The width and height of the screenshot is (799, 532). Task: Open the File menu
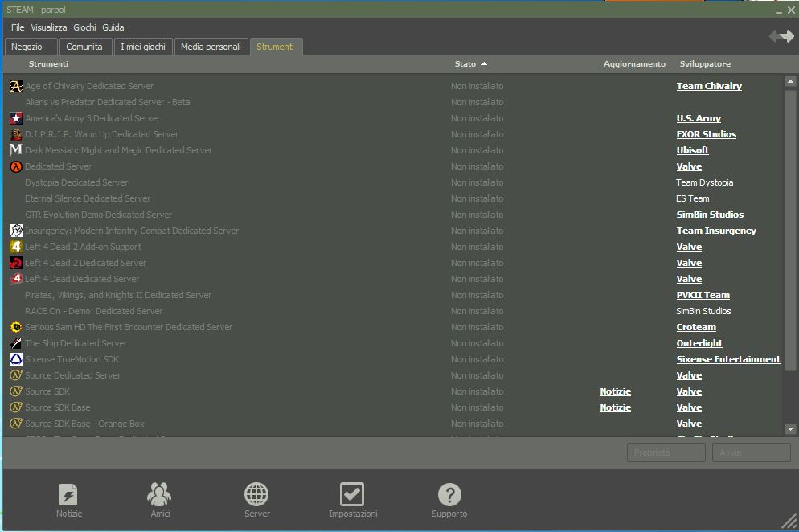[x=18, y=27]
